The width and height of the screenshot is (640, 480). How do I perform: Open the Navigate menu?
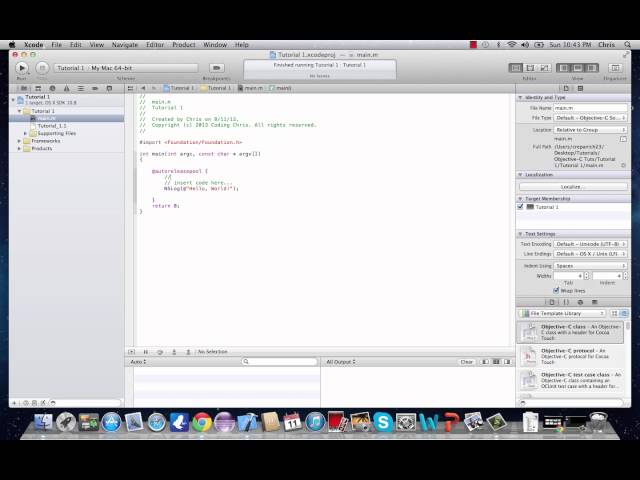coord(125,45)
